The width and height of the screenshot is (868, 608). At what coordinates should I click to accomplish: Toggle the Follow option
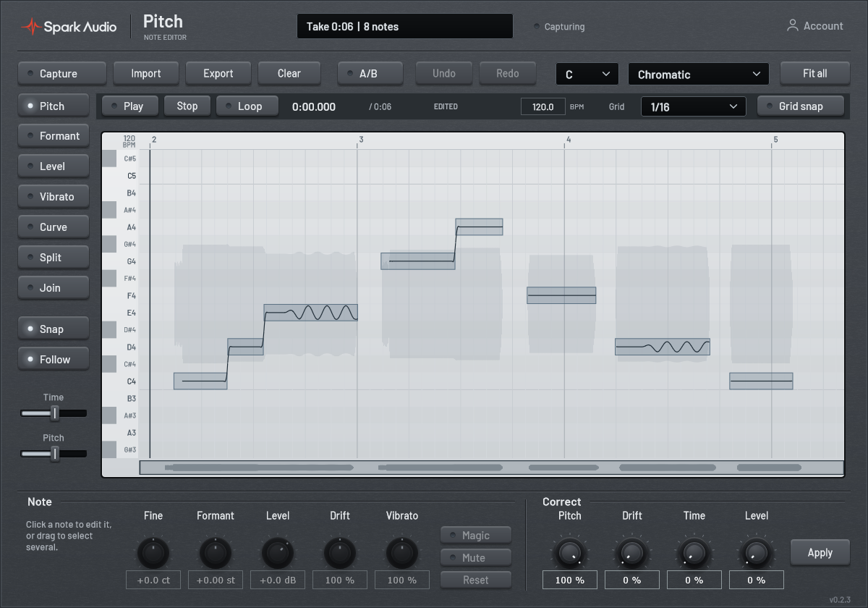54,360
